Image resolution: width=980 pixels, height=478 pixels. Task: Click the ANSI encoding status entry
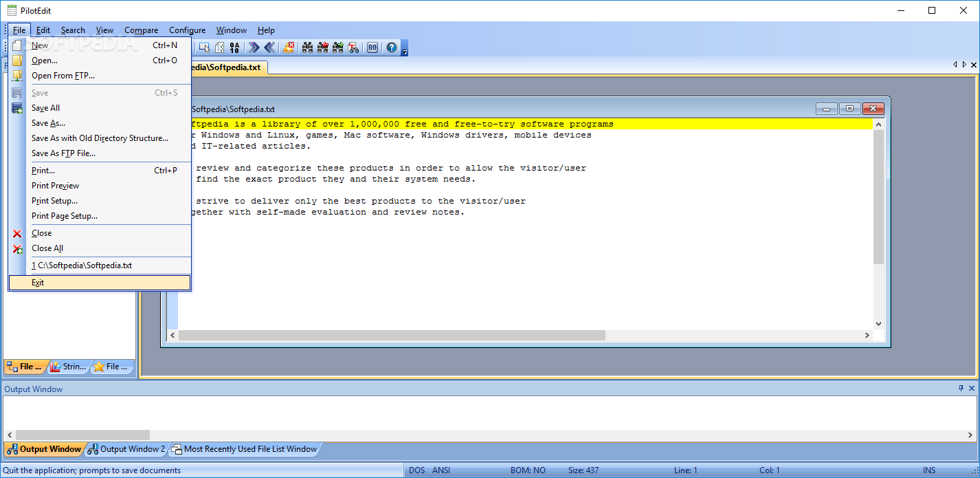tap(441, 470)
